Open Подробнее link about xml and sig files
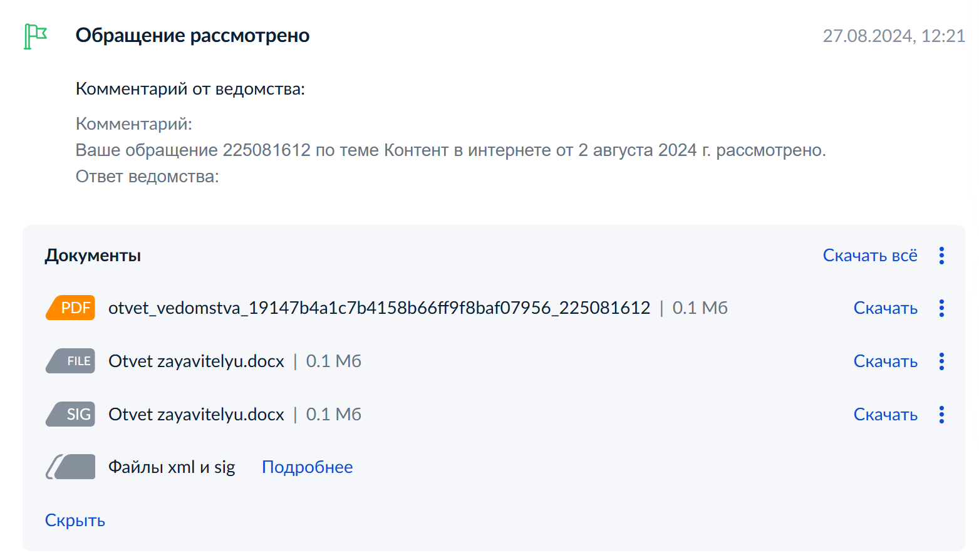This screenshot has width=979, height=560. (307, 467)
